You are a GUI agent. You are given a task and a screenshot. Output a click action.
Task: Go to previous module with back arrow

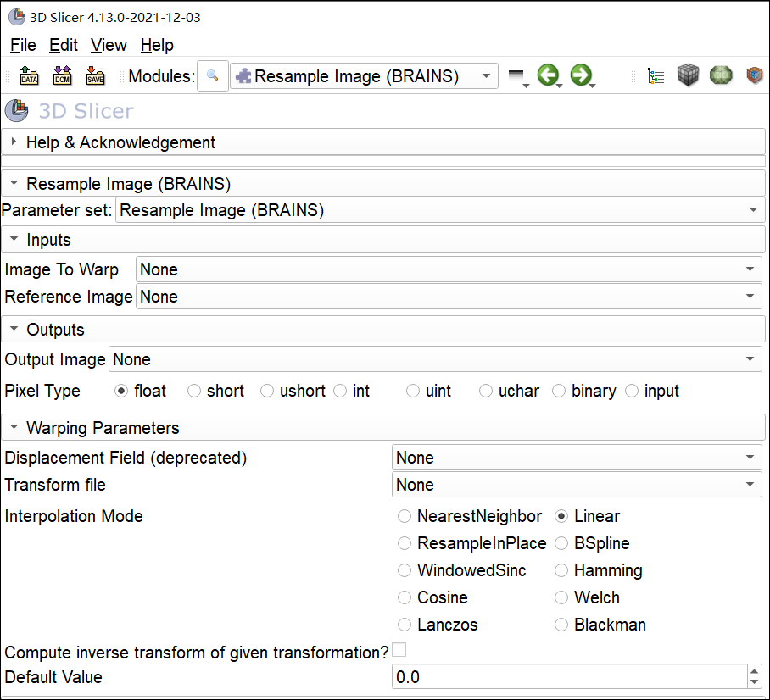click(x=548, y=76)
